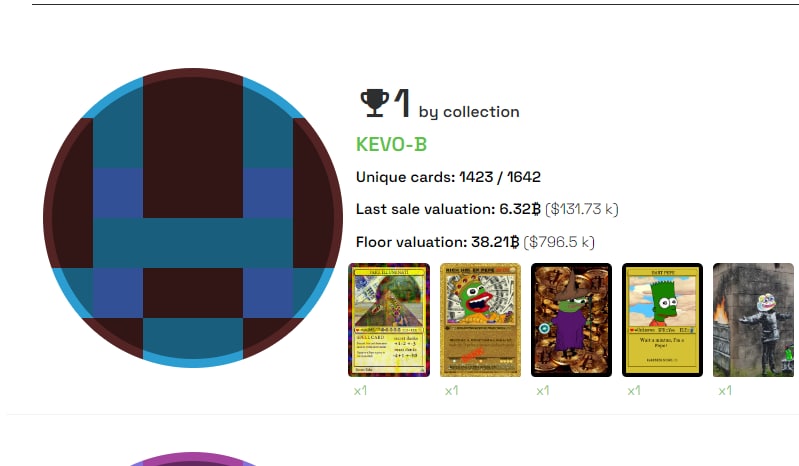Click the $131.73 k dollar amount
Screen dimensions: 799x466
(x=582, y=209)
